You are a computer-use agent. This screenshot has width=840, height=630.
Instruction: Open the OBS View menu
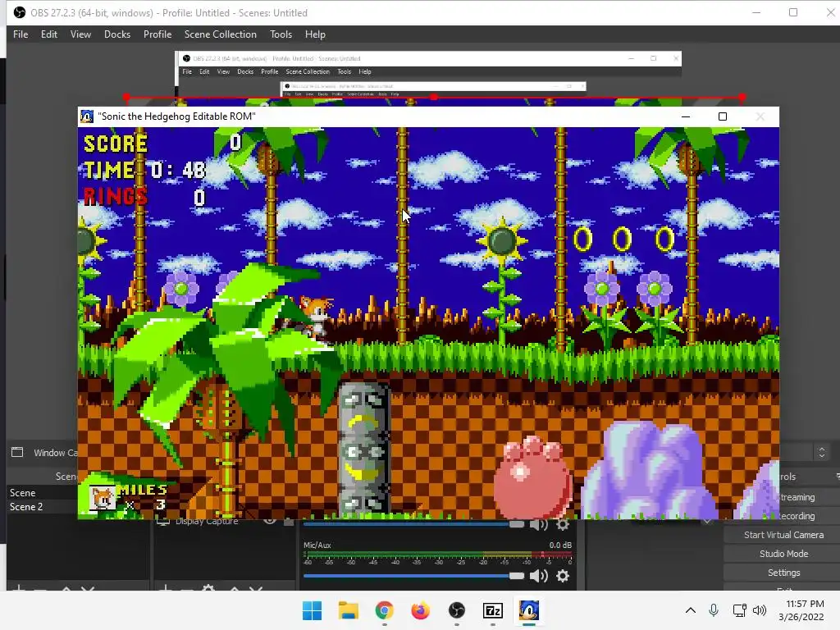pos(80,34)
